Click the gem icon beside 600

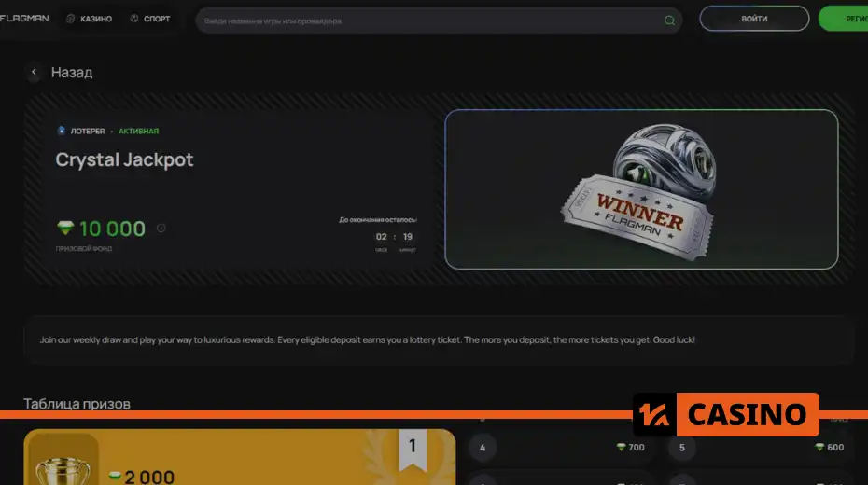[819, 447]
